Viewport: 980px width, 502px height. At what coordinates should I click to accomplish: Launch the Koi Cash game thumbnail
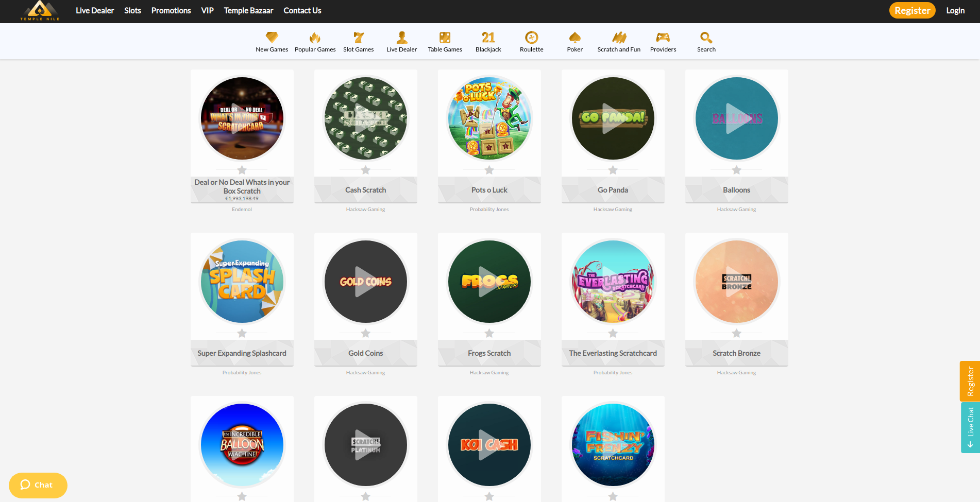[489, 445]
